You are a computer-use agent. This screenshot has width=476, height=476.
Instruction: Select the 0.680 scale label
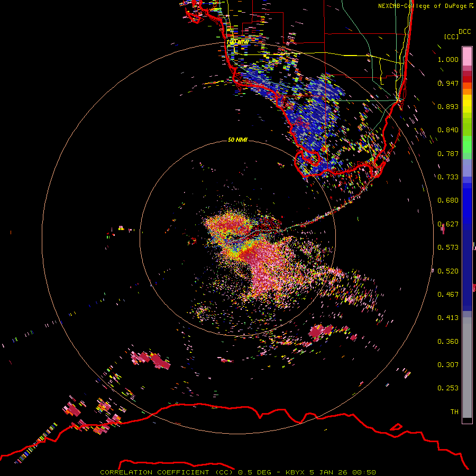tap(448, 200)
